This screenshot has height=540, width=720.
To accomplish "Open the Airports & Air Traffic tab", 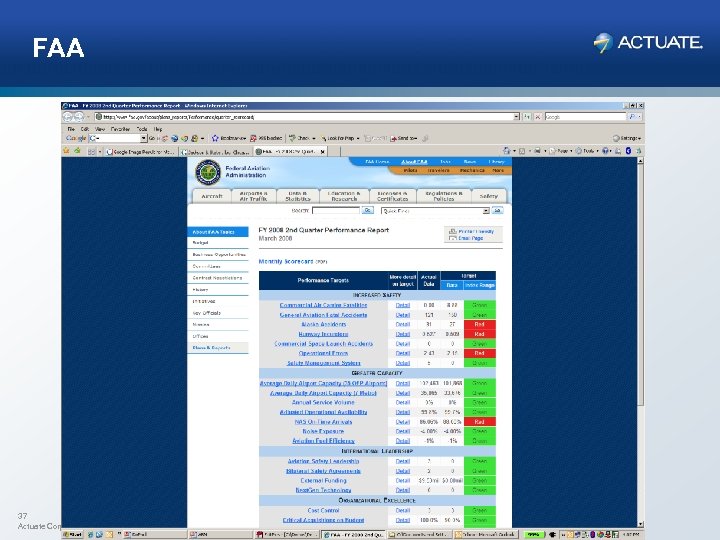I will 253,196.
